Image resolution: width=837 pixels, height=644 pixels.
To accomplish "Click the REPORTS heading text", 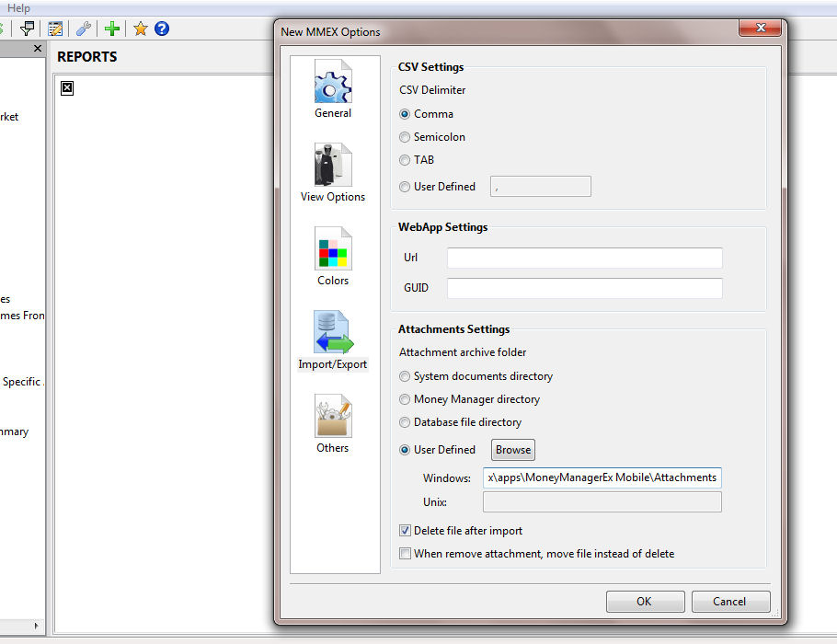I will tap(87, 57).
